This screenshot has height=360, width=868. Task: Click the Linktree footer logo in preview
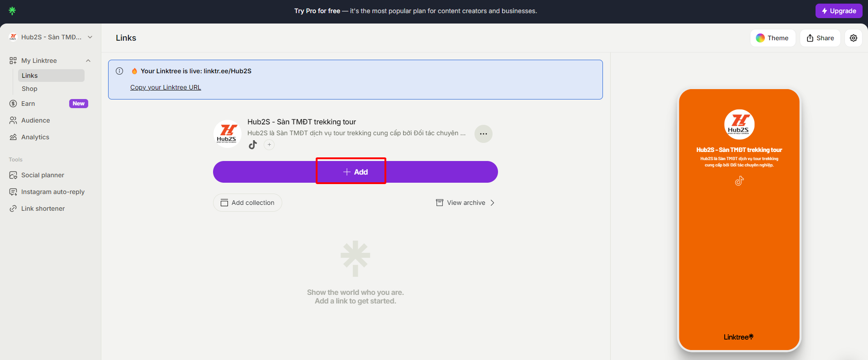coord(739,337)
